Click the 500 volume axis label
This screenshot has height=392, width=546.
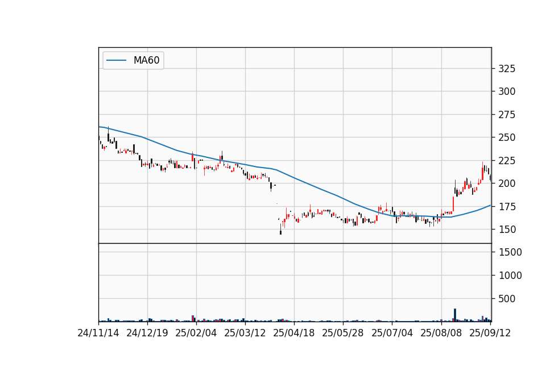(507, 299)
